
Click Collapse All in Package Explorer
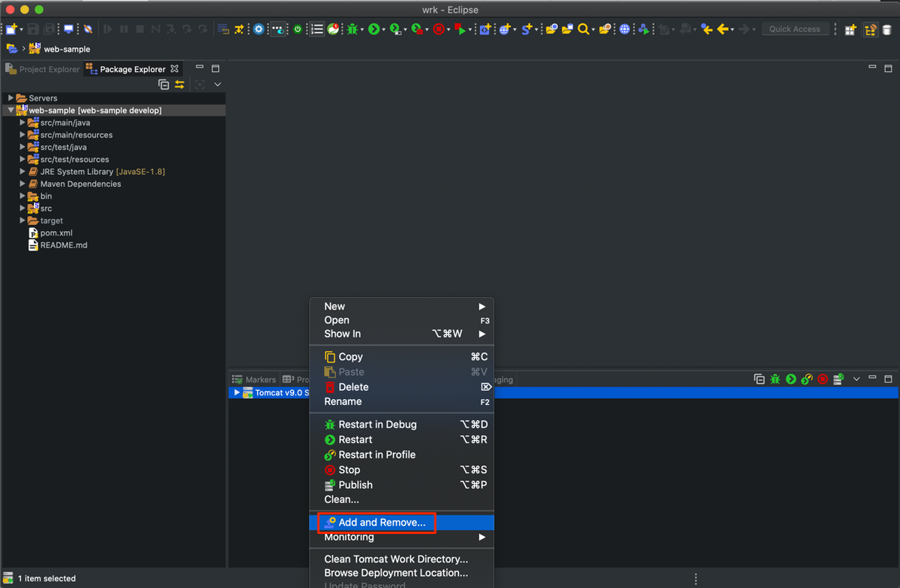163,85
